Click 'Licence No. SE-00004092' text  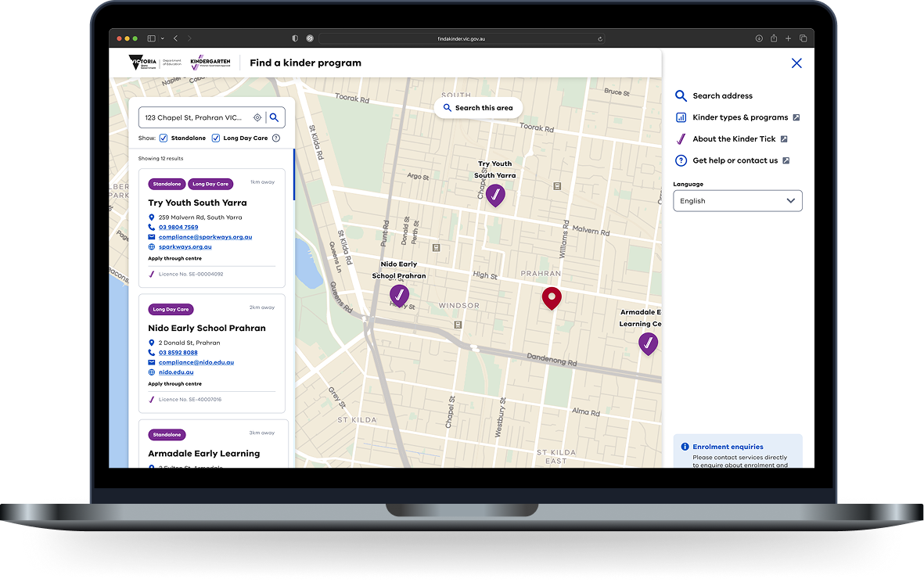(x=191, y=274)
